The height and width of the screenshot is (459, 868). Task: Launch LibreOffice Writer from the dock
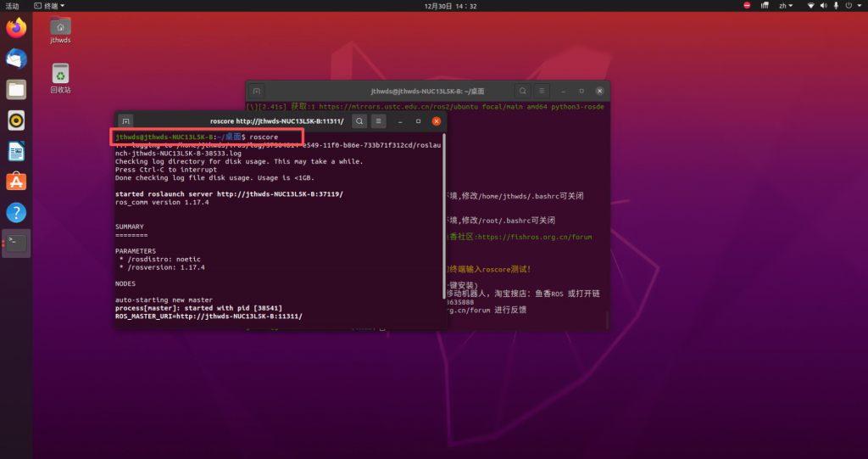coord(16,151)
